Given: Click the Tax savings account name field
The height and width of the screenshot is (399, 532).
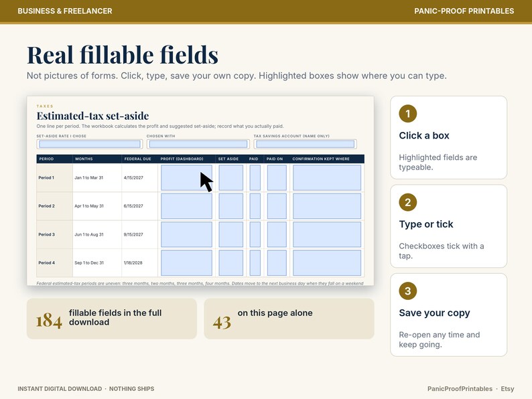Looking at the screenshot, I should pyautogui.click(x=305, y=144).
